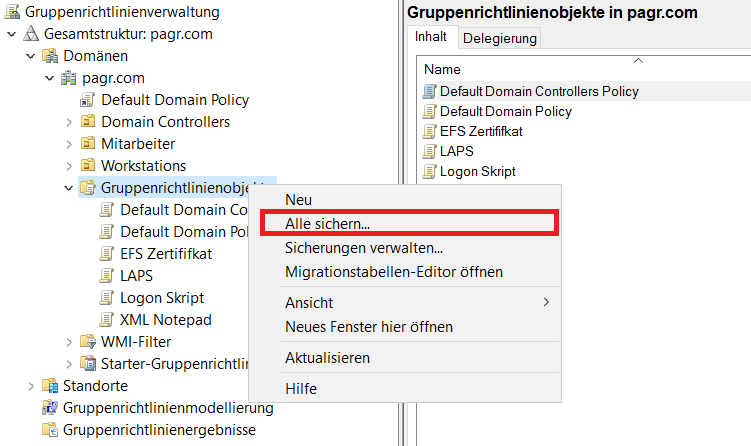Expand the Workstations organizational unit
Viewport: 751px width, 446px height.
click(x=68, y=166)
